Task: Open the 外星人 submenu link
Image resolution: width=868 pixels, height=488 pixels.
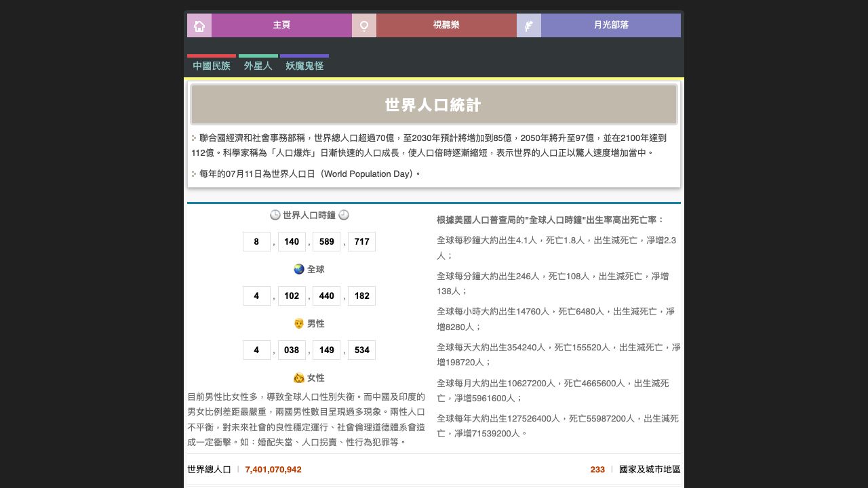Action: (x=258, y=66)
